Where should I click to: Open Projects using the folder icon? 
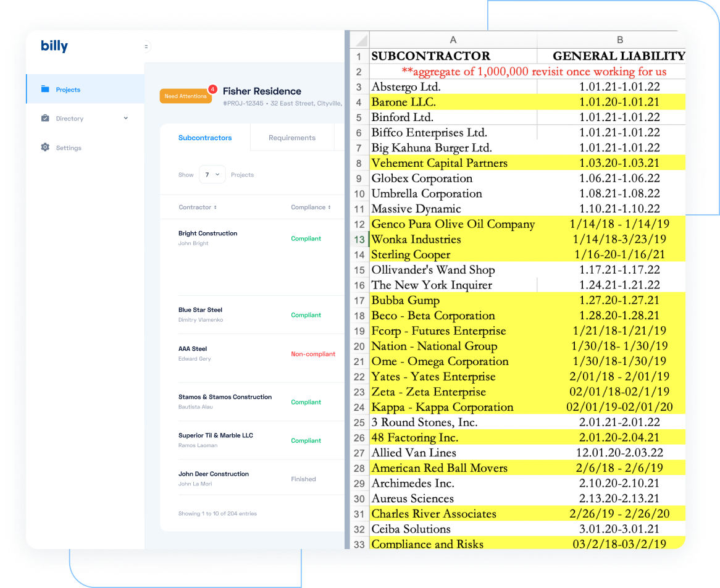(46, 88)
